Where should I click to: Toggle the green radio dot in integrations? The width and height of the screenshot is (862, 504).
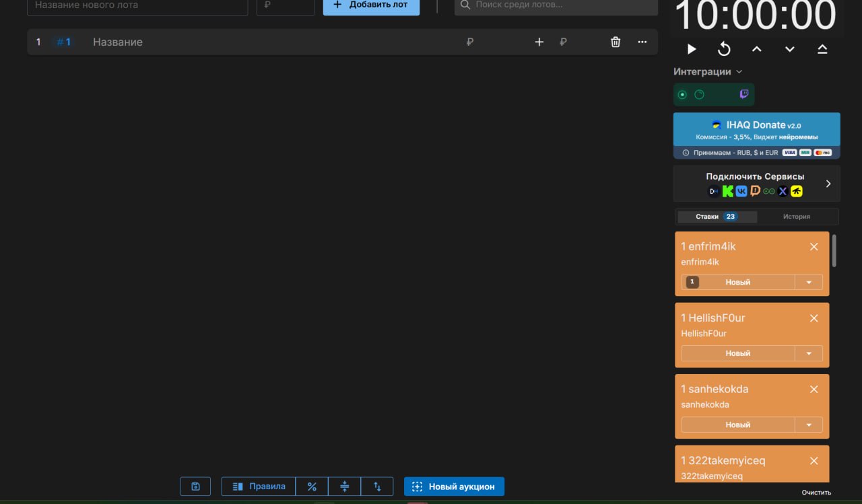click(x=682, y=94)
